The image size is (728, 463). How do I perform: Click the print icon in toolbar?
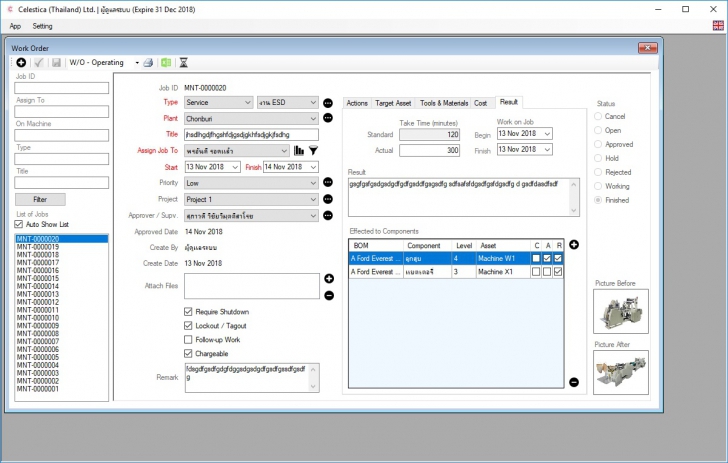pyautogui.click(x=148, y=63)
